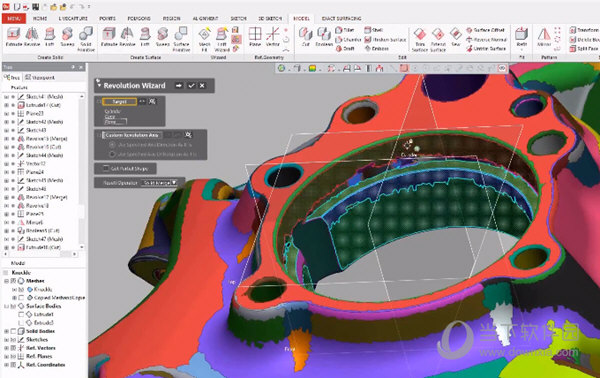Click Loft in Create Surface group
This screenshot has height=378, width=600.
point(145,37)
